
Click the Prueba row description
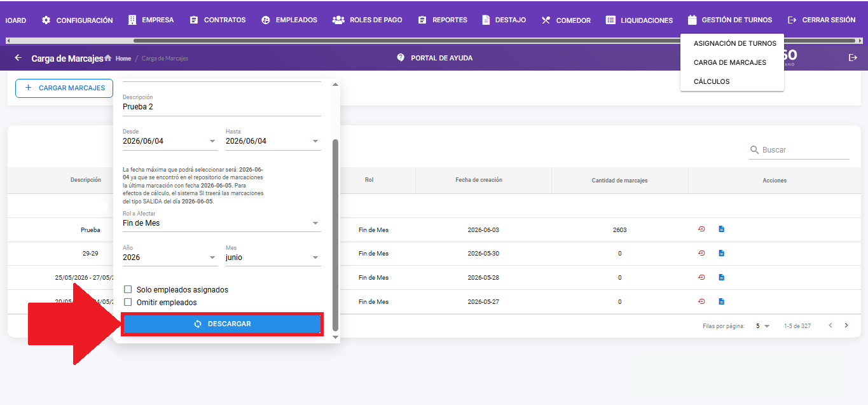[90, 230]
